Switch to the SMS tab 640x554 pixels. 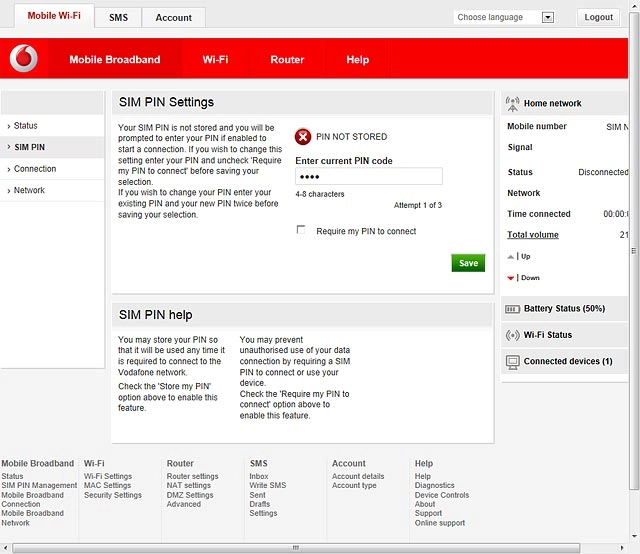click(118, 18)
